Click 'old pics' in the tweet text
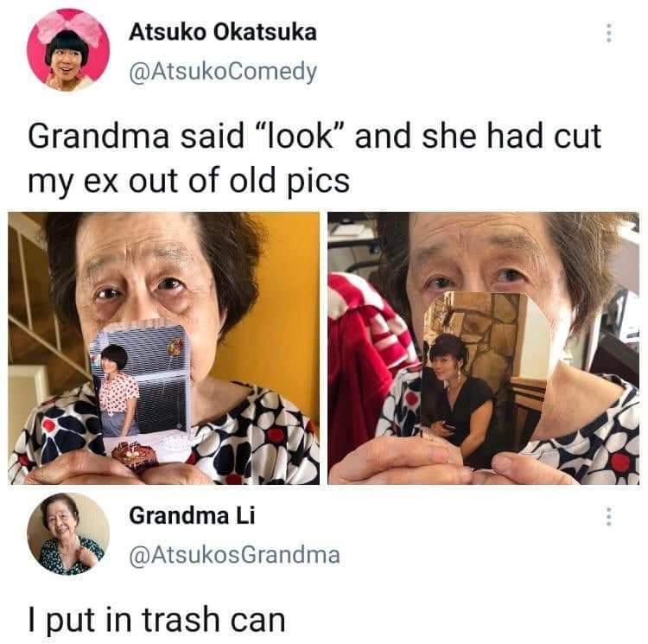The height and width of the screenshot is (644, 648). pos(289,181)
